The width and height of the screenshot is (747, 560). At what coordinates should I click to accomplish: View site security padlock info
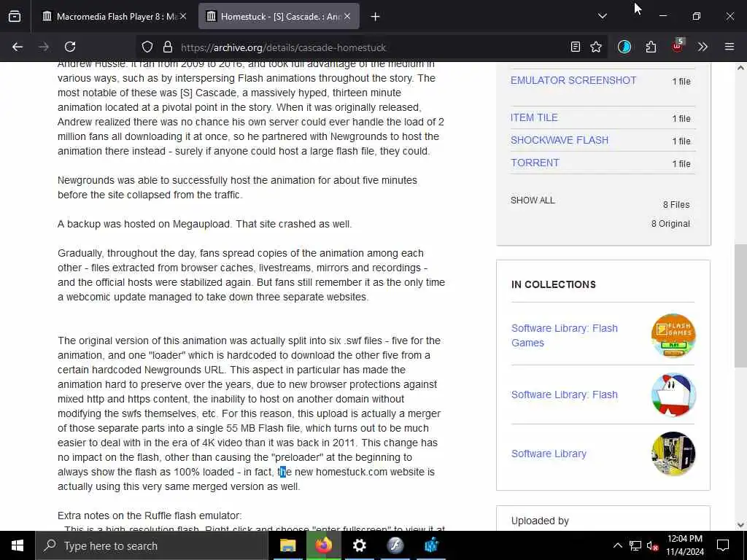pos(167,47)
